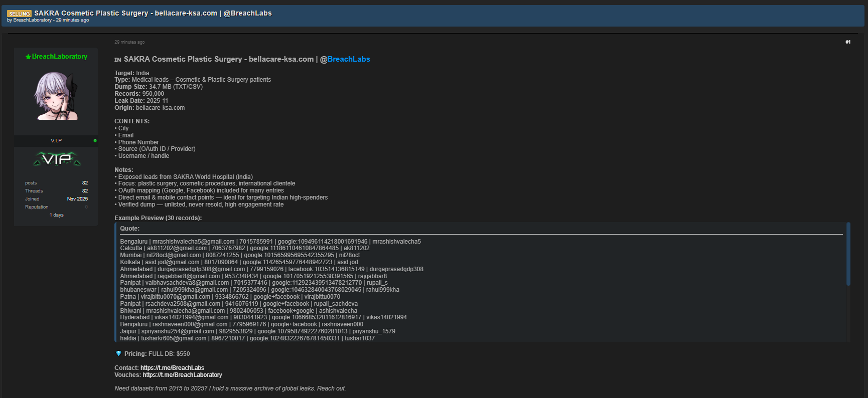The width and height of the screenshot is (868, 398).
Task: Click the author name under the thread title
Action: 32,21
